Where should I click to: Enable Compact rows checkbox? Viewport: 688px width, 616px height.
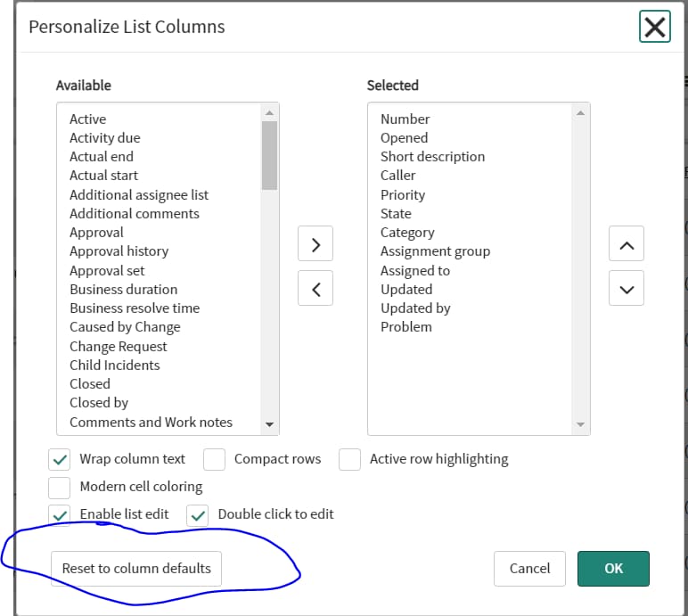click(214, 459)
